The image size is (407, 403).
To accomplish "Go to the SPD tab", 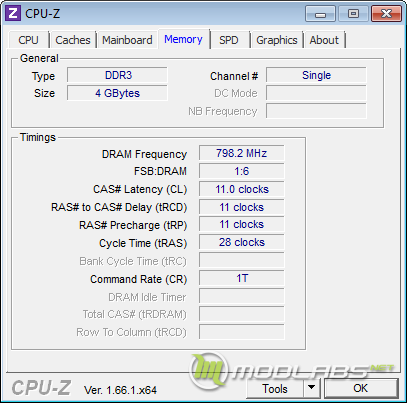I will [229, 40].
